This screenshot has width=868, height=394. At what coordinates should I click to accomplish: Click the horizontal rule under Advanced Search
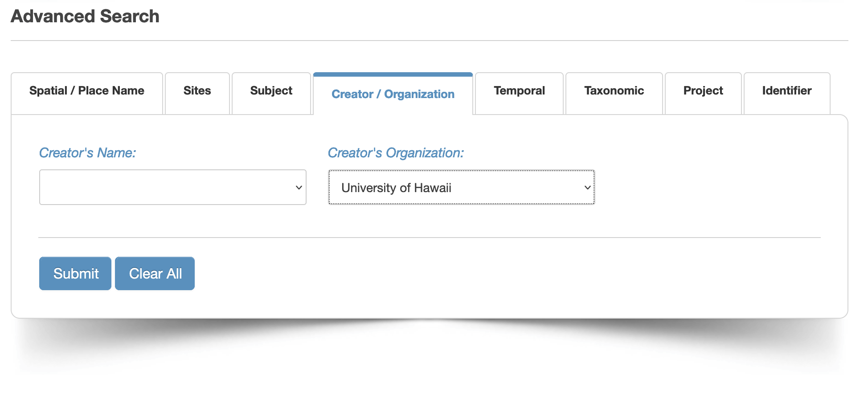(x=430, y=41)
